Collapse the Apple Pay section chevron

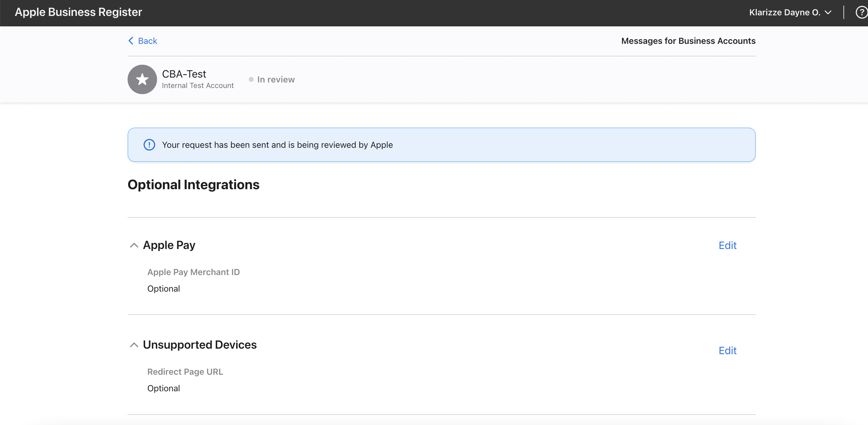[x=134, y=245]
